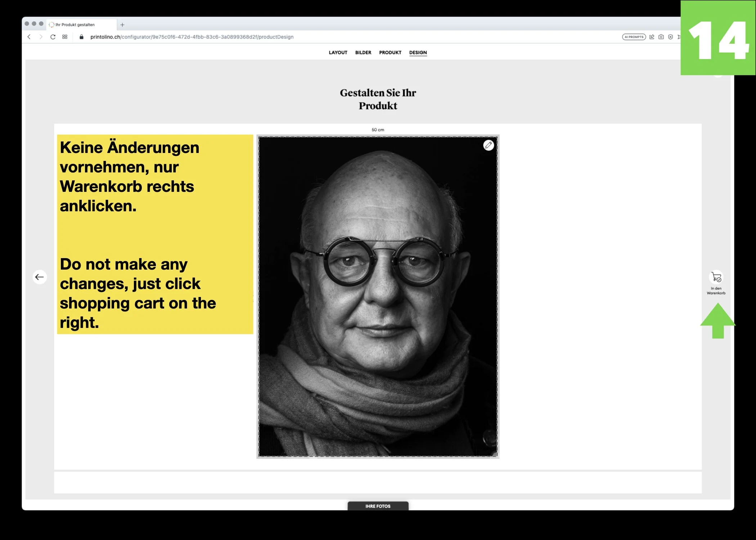Click the browser reload icon

(53, 37)
